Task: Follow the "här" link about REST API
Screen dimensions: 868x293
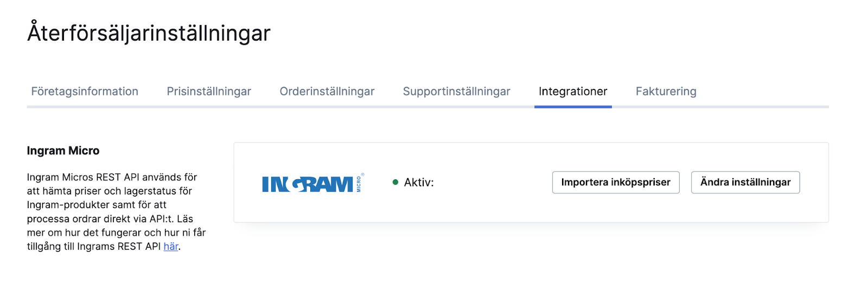Action: coord(171,246)
